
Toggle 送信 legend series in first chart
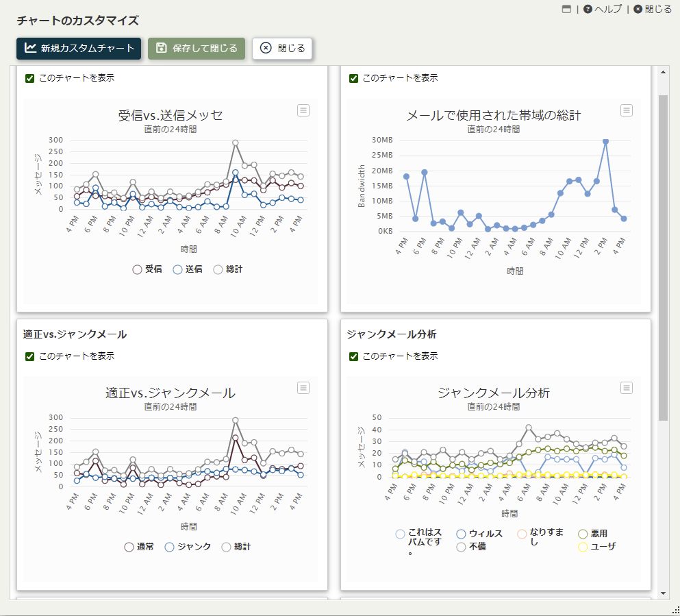(187, 269)
